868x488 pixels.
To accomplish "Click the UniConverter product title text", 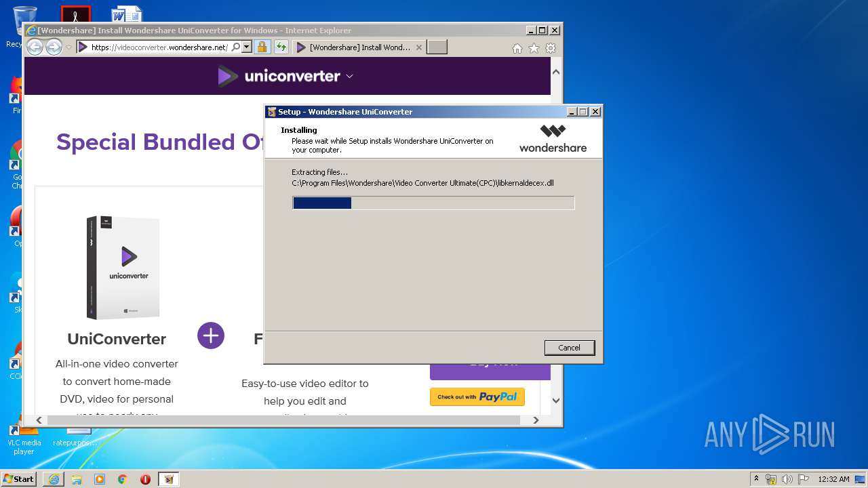I will point(117,339).
